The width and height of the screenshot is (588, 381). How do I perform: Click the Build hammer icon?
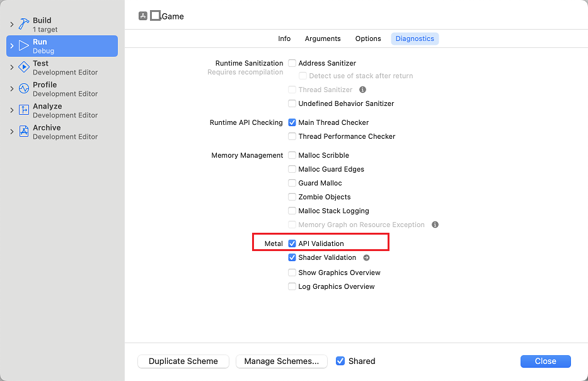tap(24, 25)
